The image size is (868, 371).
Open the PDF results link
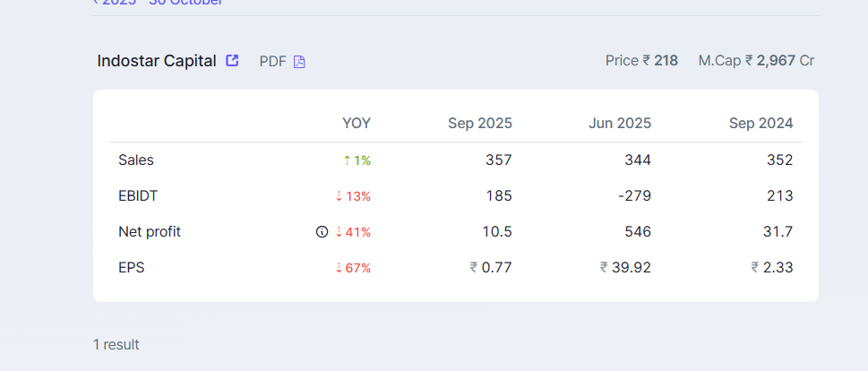(271, 62)
